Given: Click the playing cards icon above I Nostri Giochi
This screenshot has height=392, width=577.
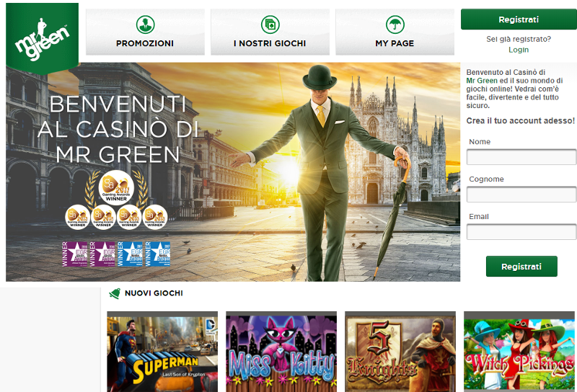Looking at the screenshot, I should click(270, 24).
